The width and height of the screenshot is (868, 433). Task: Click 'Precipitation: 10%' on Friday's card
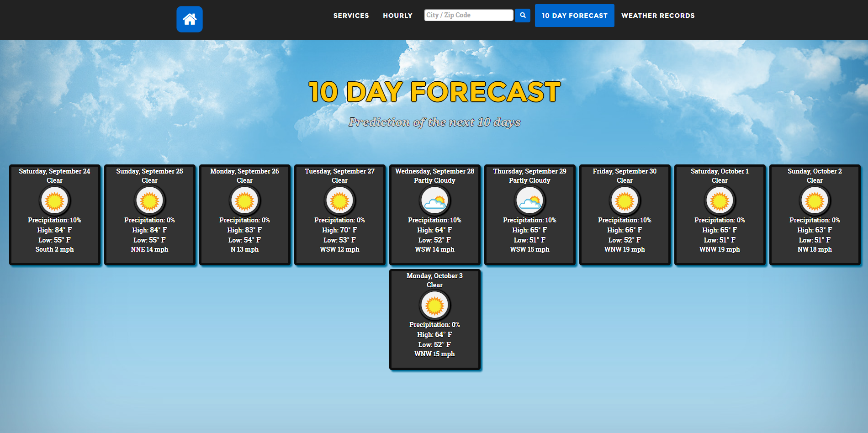(x=625, y=220)
